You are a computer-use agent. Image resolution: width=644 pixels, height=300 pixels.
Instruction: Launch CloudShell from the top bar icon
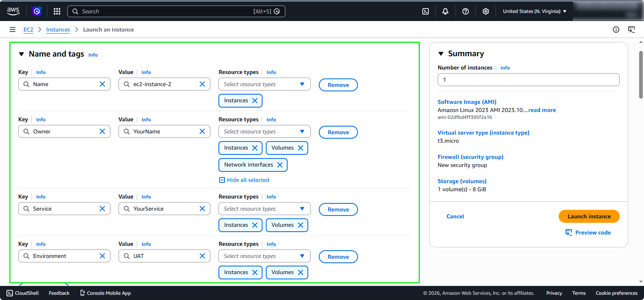426,11
